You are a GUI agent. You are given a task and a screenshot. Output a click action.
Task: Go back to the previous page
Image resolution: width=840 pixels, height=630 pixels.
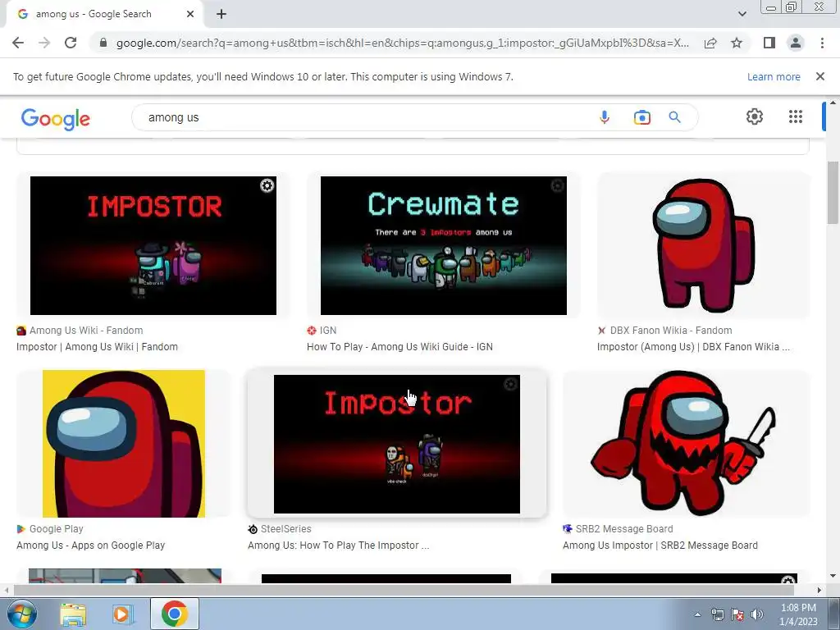tap(18, 43)
